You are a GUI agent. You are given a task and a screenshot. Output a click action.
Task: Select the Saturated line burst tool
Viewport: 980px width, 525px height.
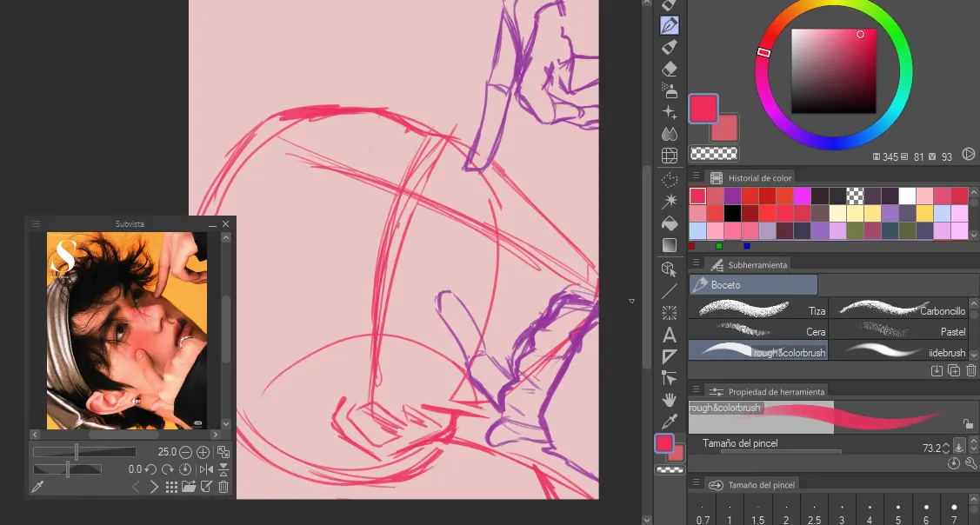(670, 313)
